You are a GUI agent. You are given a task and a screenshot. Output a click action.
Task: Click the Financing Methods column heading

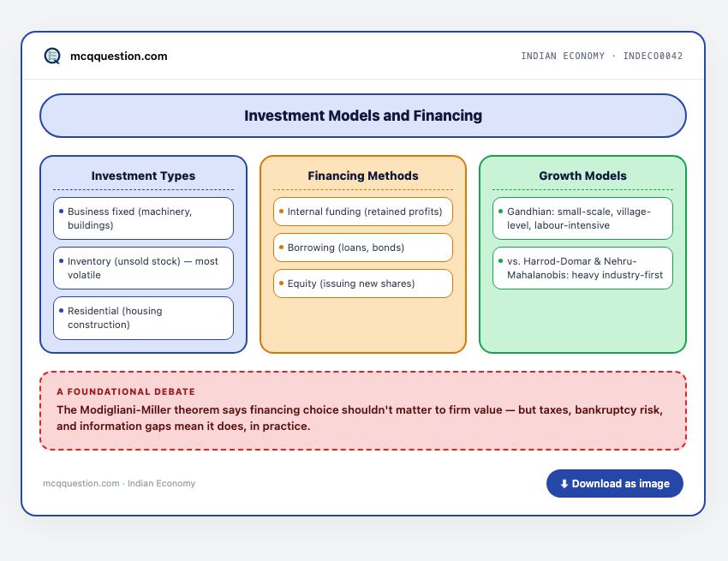click(x=363, y=176)
